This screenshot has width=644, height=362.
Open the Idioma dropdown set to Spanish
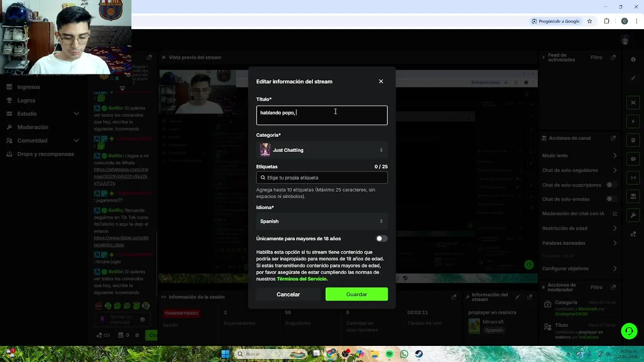coord(322,221)
